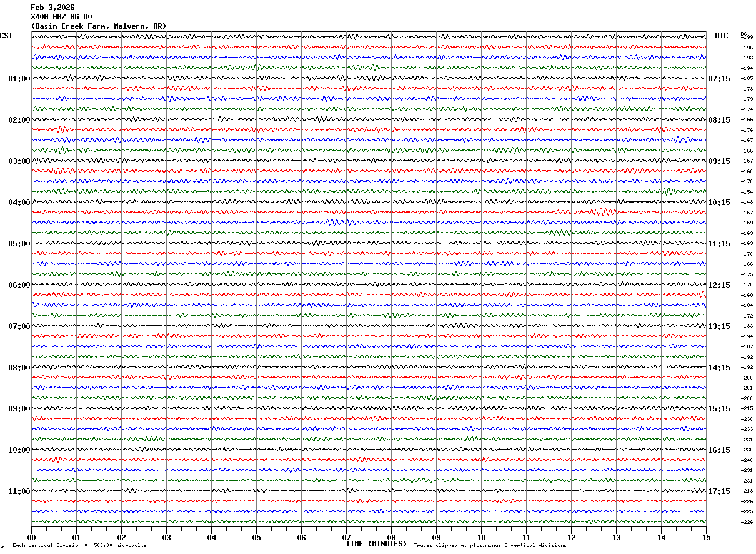Click the DC offset value -176
Image resolution: width=756 pixels, height=554 pixels.
747,130
